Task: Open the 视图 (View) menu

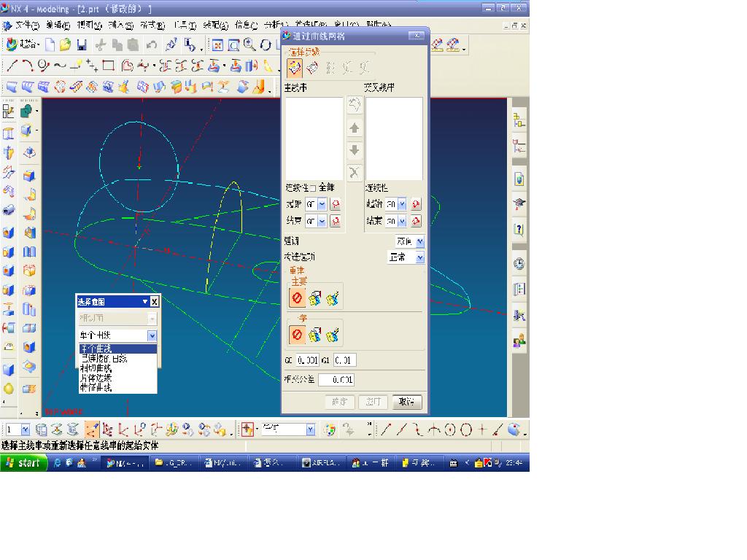Action: click(x=89, y=25)
